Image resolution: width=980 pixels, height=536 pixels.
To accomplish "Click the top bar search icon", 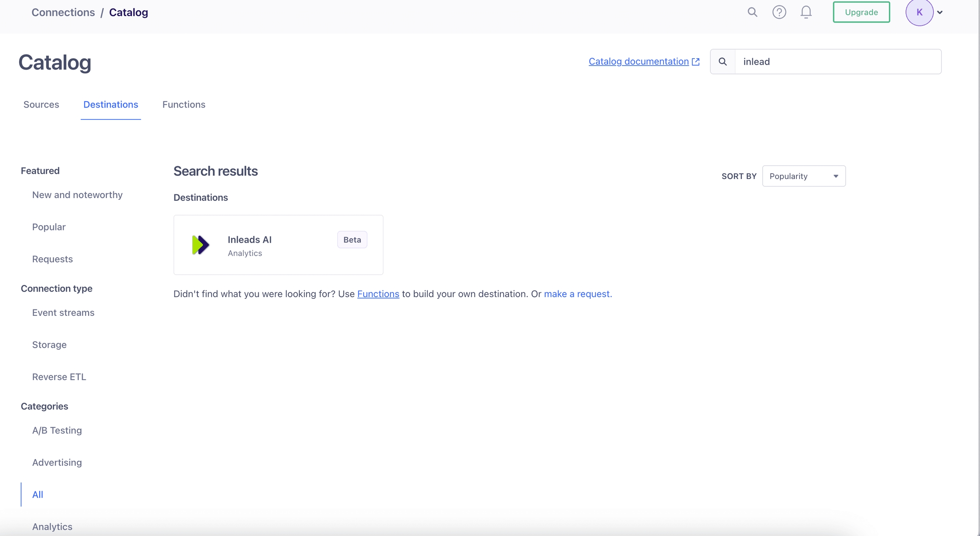I will tap(752, 12).
